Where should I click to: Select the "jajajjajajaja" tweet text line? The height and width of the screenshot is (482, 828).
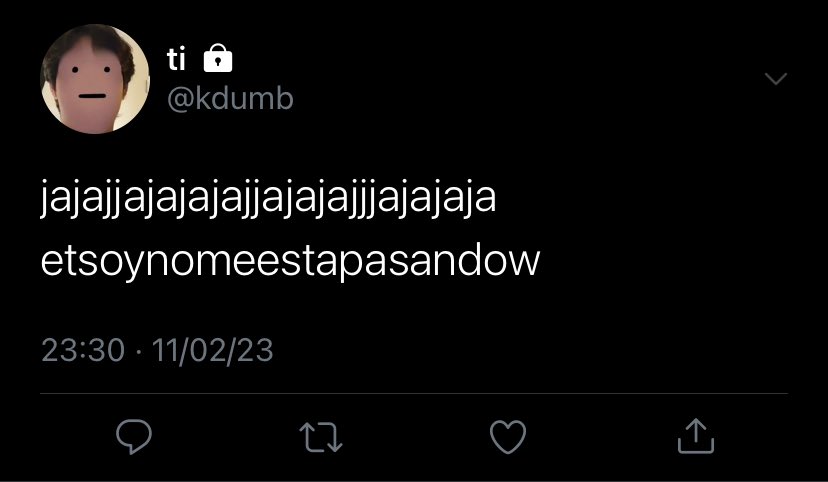[x=268, y=199]
